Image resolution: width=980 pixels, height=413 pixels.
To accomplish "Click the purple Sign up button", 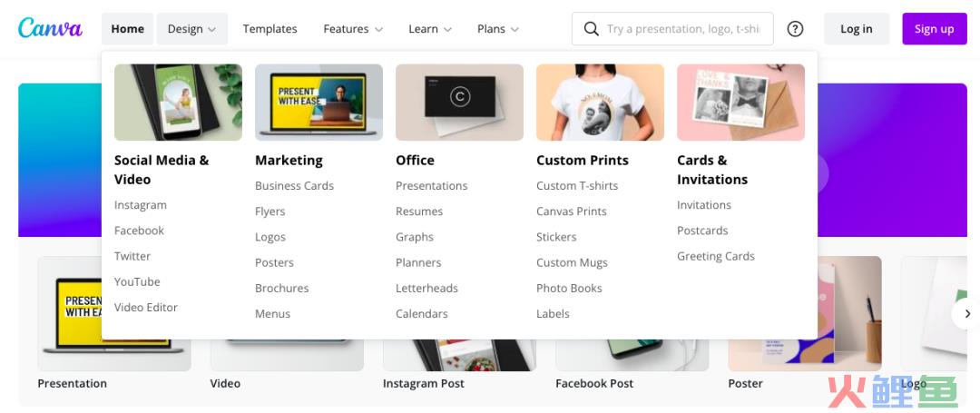I will click(935, 29).
